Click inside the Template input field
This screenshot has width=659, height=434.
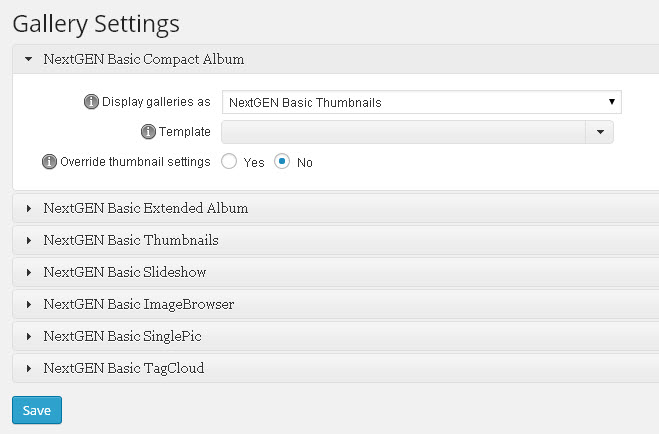click(x=403, y=132)
